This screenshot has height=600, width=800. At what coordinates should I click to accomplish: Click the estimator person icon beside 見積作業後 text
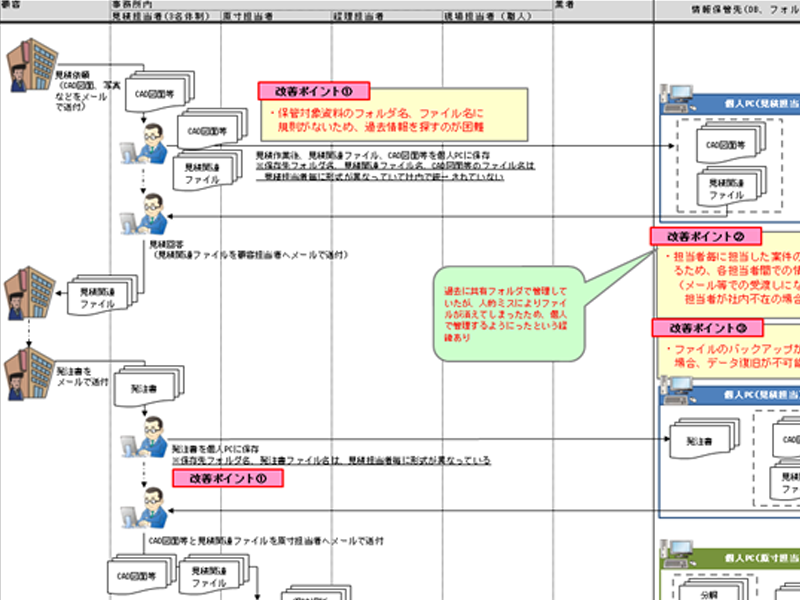(148, 143)
